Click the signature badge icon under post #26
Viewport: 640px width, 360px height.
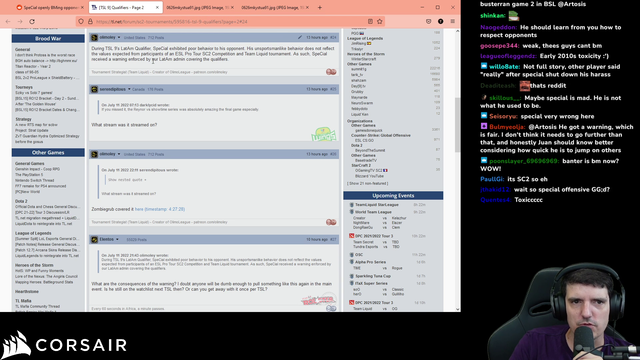click(x=331, y=222)
